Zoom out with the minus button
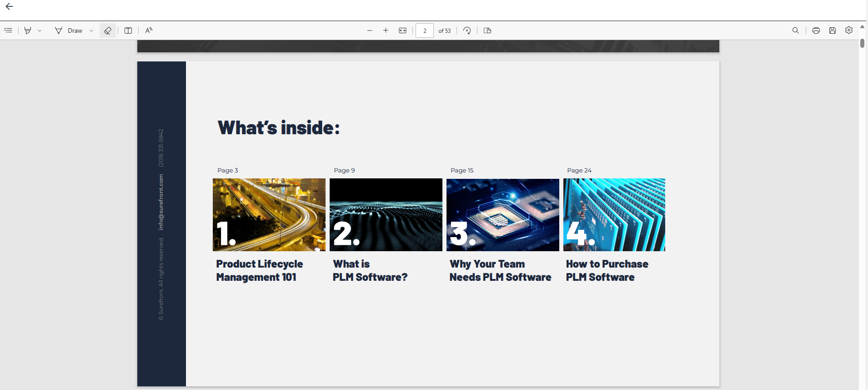 tap(370, 30)
